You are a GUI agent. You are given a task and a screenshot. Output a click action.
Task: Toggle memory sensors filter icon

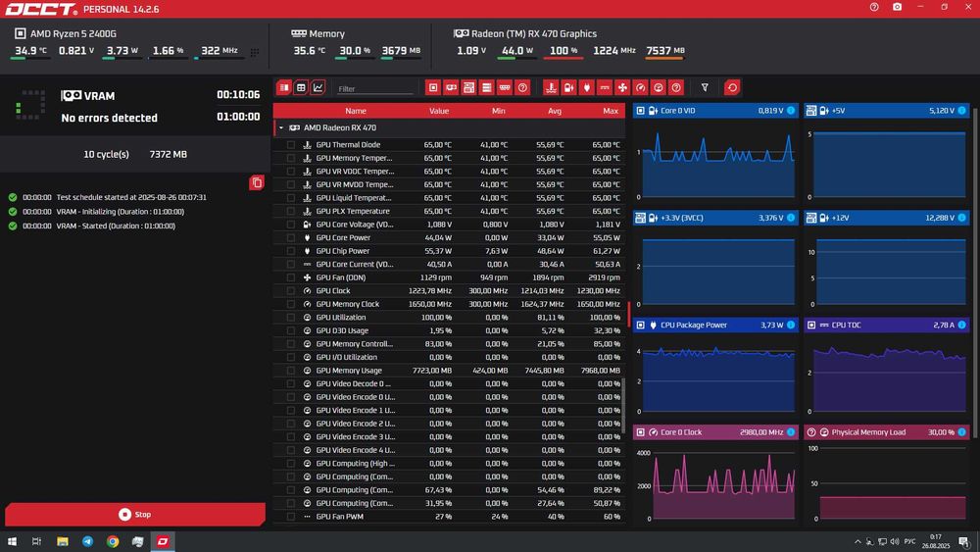tap(505, 87)
